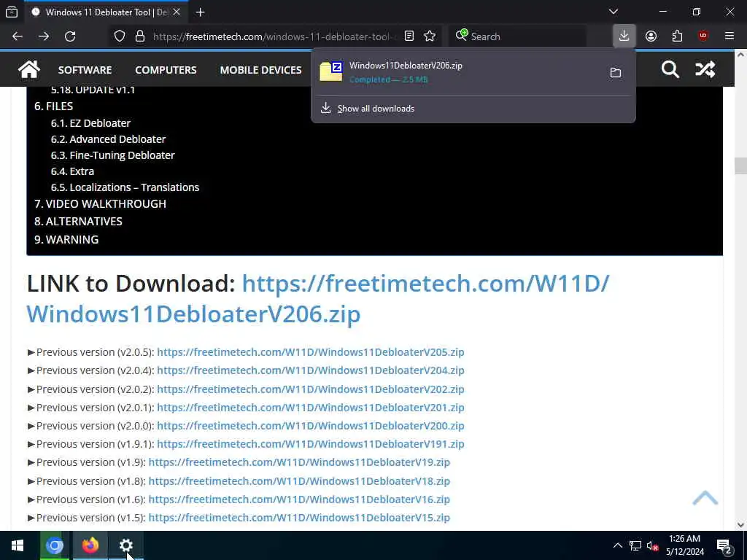Jump to 6.4. Extra
The height and width of the screenshot is (560, 747).
point(72,171)
